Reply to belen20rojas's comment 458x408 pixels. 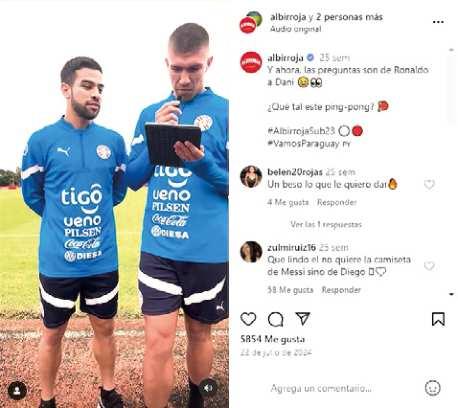[337, 202]
